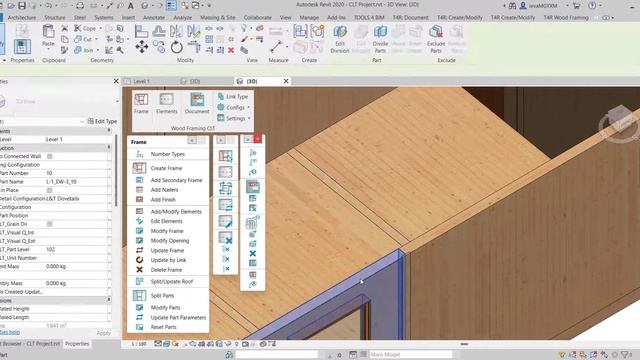Select the Rotate tool in Modify panel
Viewport: 640px width, 360px height.
click(x=176, y=47)
